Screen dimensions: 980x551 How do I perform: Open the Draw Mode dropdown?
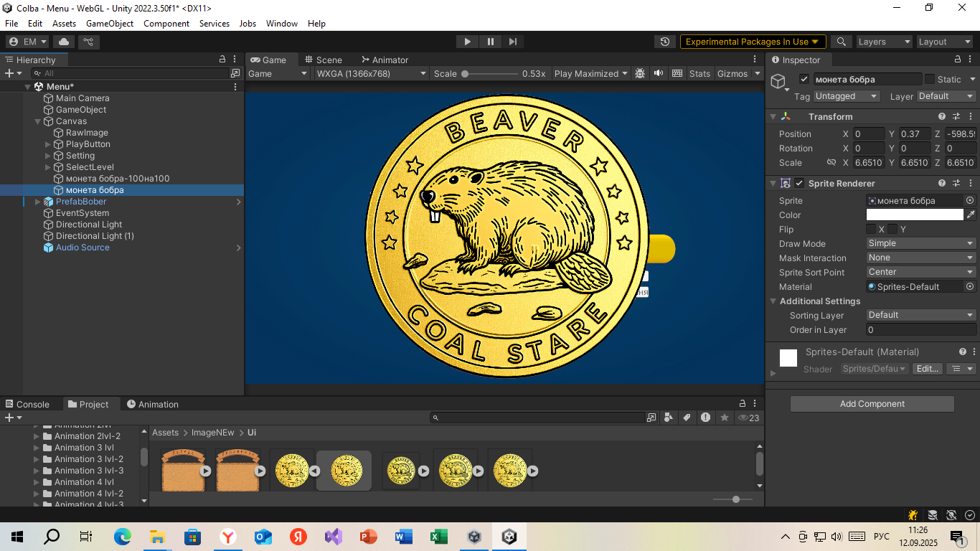coord(920,243)
